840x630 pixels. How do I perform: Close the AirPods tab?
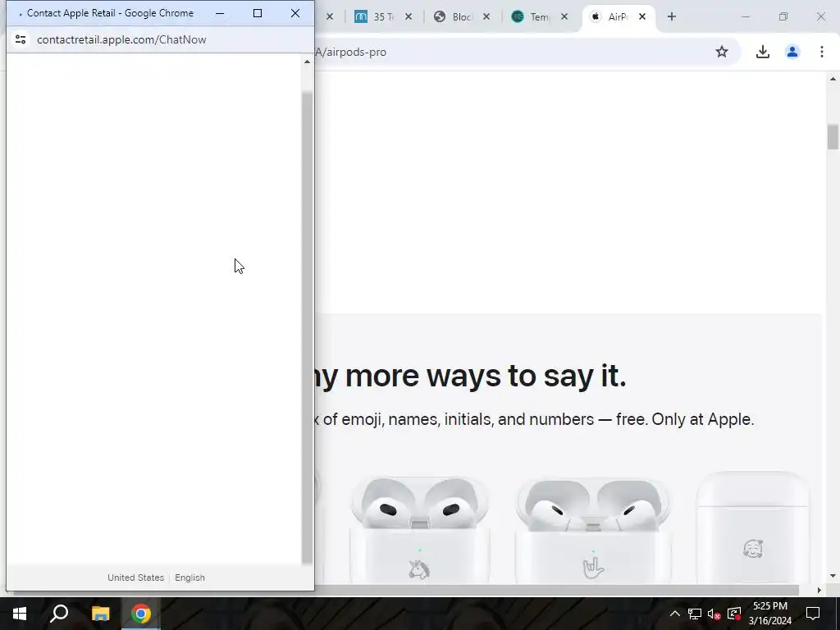point(641,16)
